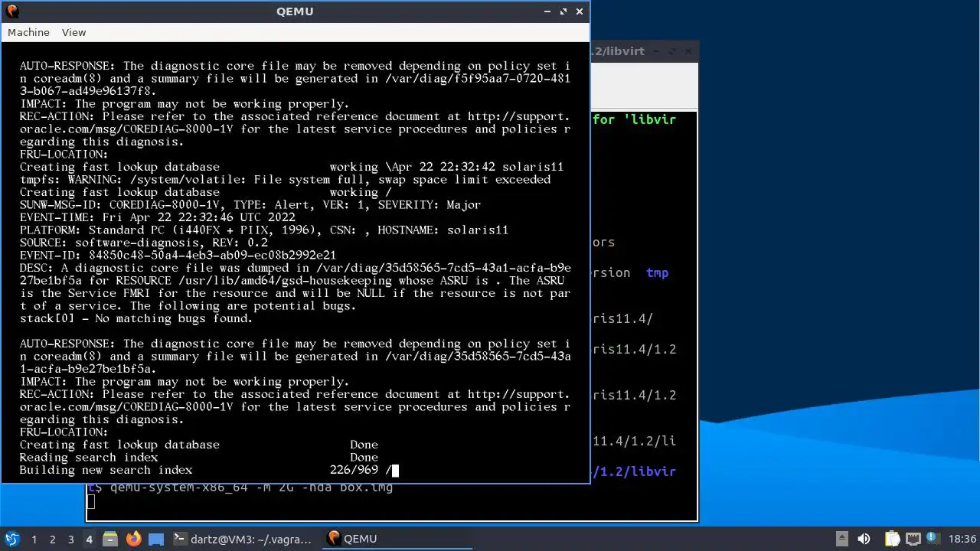Click the 'QEMU' title text in title bar
980x551 pixels.
point(295,11)
